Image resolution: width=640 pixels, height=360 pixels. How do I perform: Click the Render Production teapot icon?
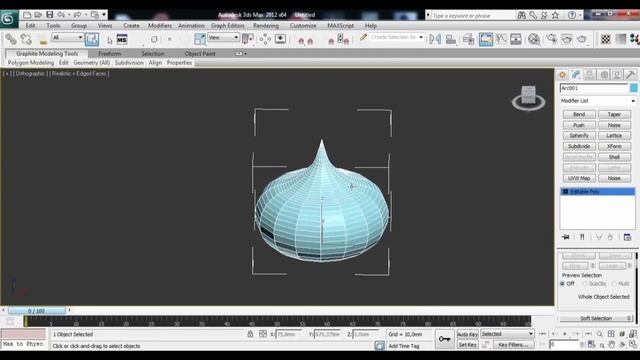(582, 39)
